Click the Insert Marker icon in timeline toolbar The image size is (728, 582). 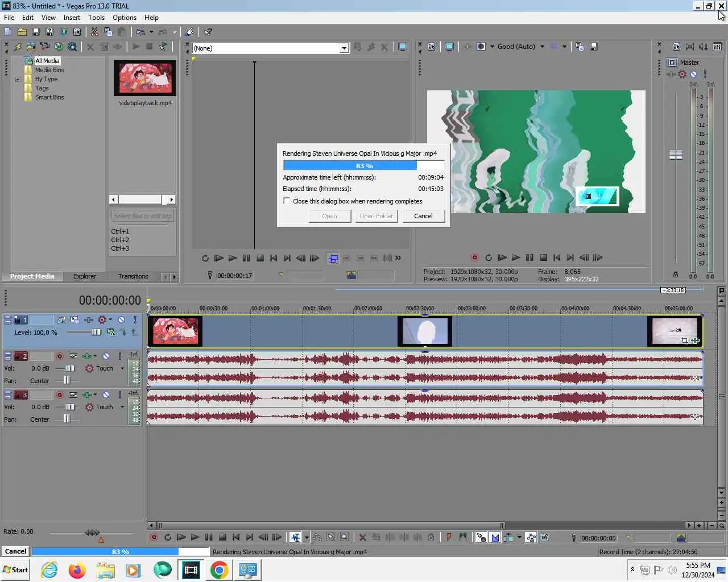[449, 537]
